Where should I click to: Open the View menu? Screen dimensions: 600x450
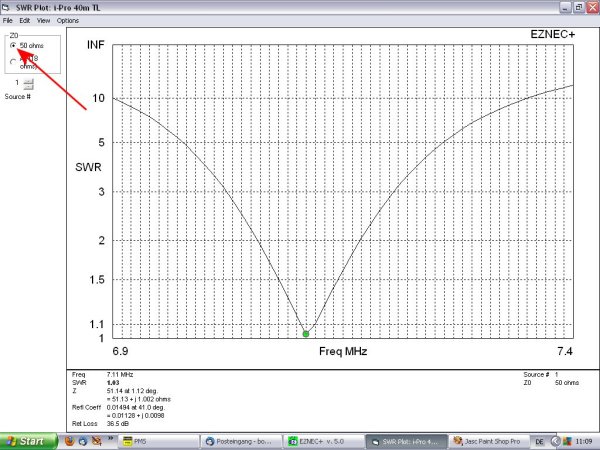tap(43, 21)
